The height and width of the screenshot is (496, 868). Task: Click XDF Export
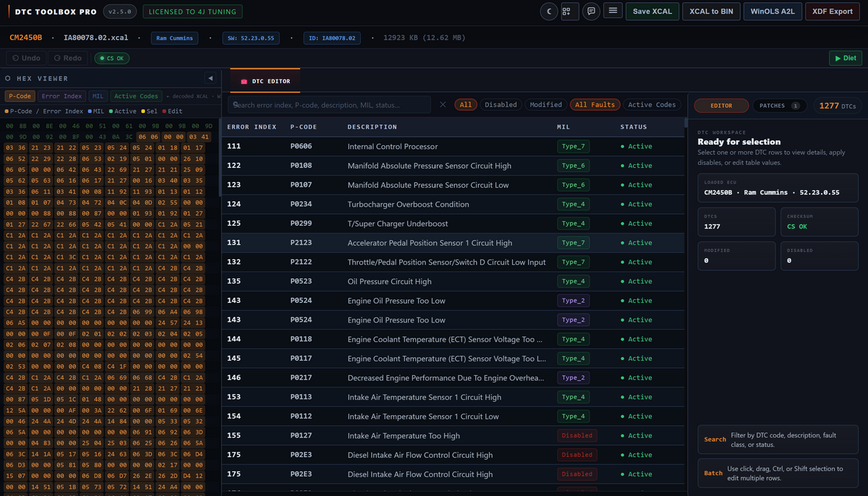(833, 11)
